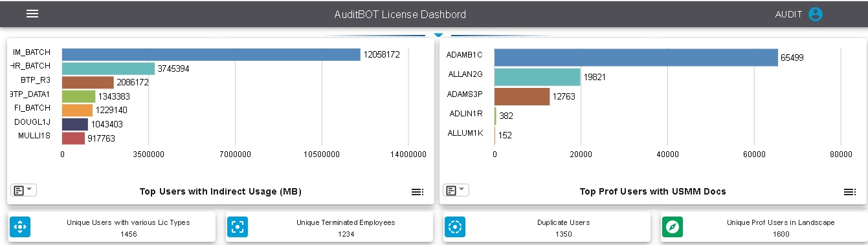
Task: Select the IM_BATCH bar in usage chart
Action: [211, 55]
